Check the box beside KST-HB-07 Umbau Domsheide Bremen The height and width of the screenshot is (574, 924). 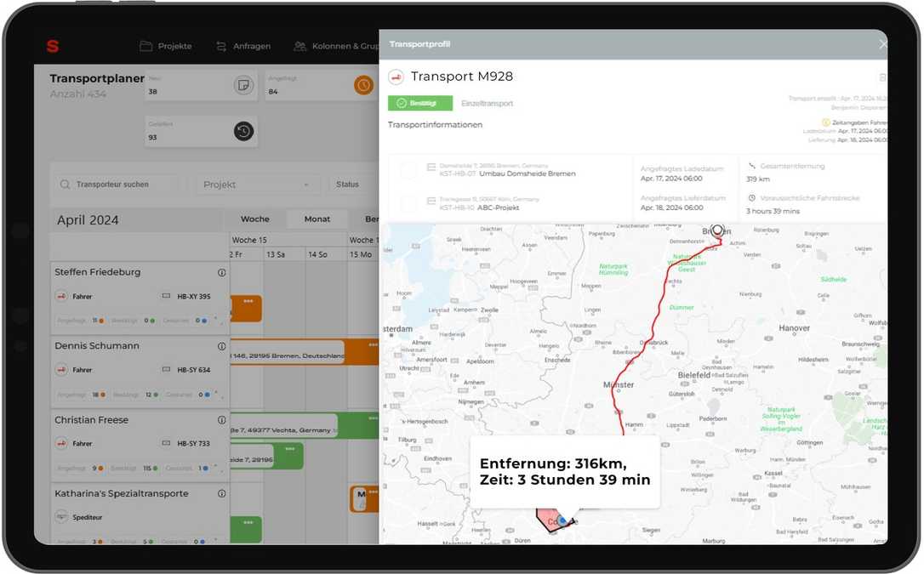(x=408, y=168)
